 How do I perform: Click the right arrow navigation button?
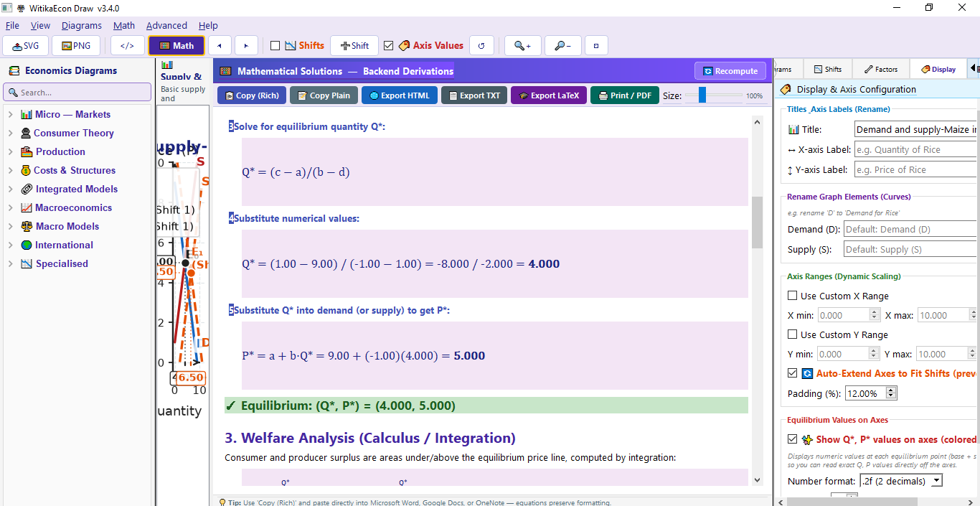246,45
